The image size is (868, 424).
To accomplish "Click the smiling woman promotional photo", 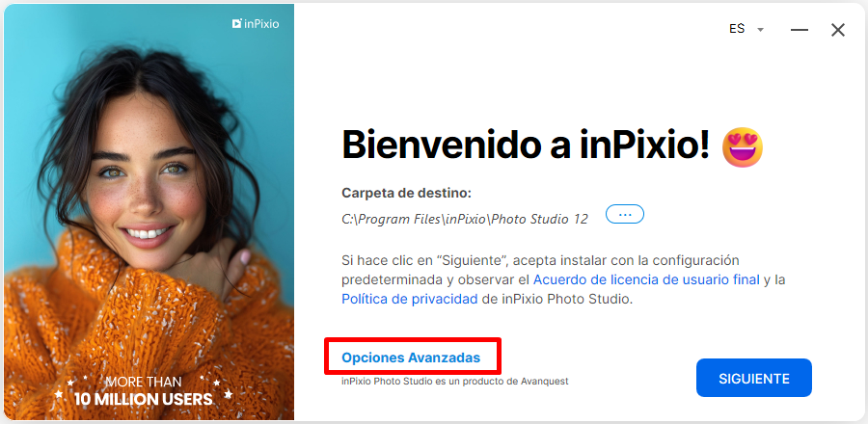I will pyautogui.click(x=149, y=212).
